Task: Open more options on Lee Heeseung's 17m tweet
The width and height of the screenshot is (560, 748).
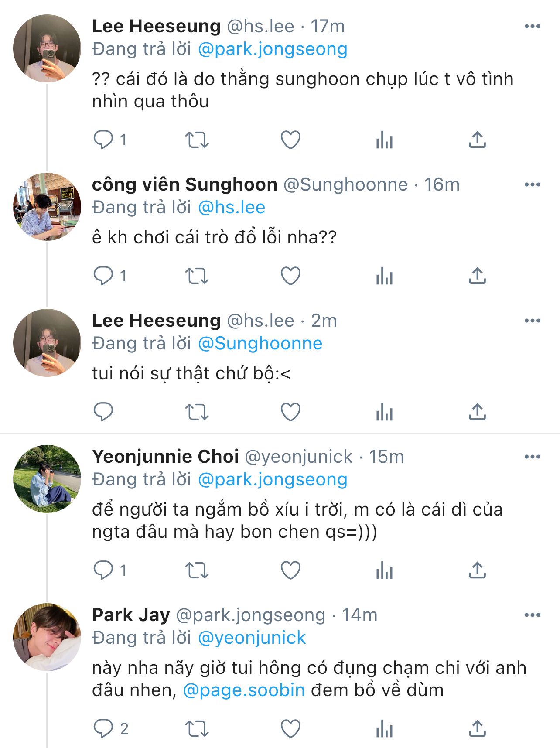Action: [x=532, y=27]
